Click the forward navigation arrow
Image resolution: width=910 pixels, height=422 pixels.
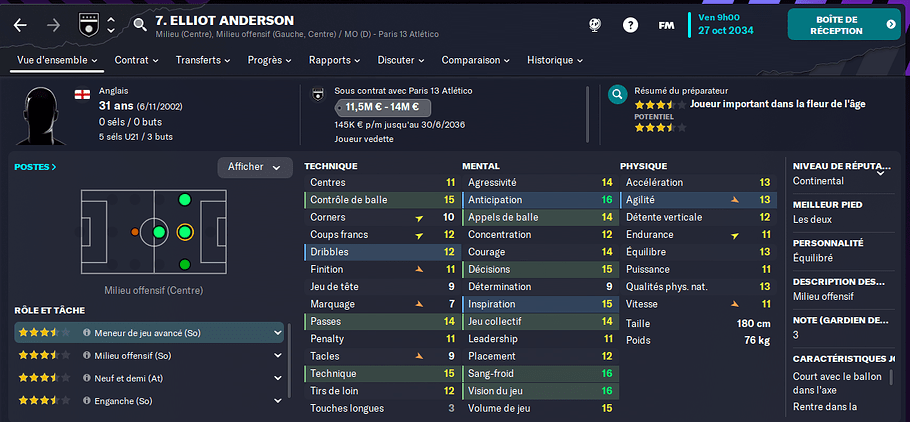[53, 26]
